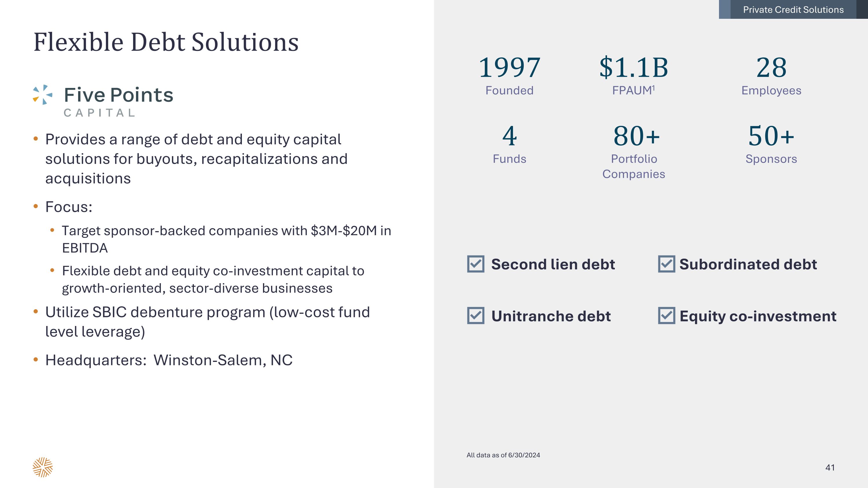
Task: Select the Private Credit Solutions header tab
Action: [793, 10]
